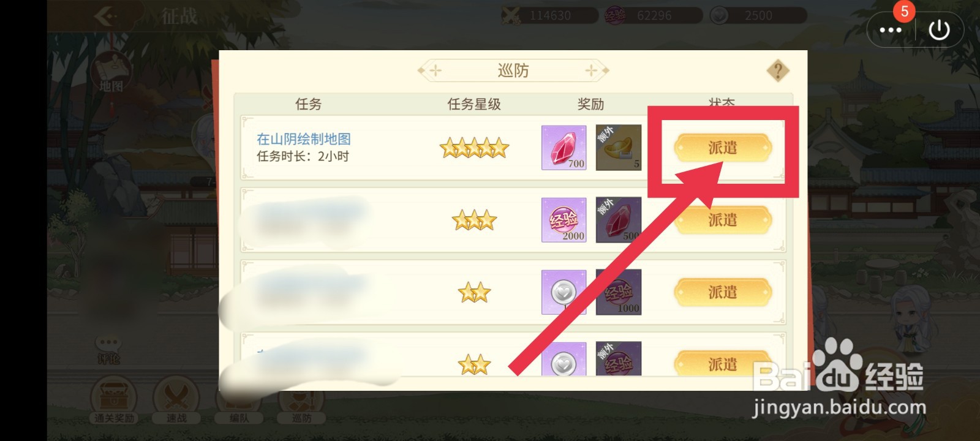980x441 pixels.
Task: Tap the power close icon
Action: click(x=939, y=30)
